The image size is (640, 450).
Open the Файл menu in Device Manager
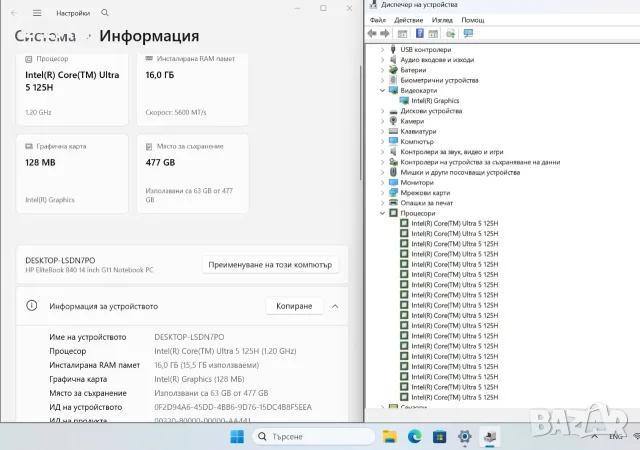(x=378, y=20)
